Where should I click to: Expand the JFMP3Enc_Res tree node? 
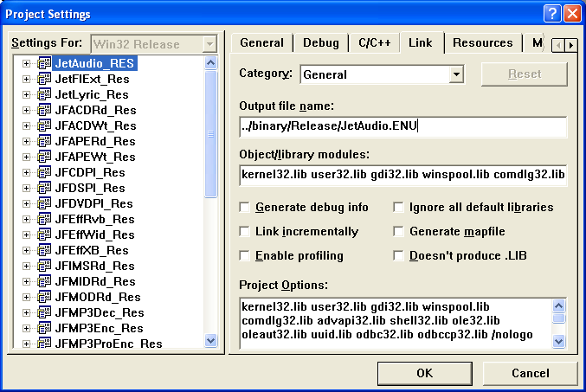26,328
